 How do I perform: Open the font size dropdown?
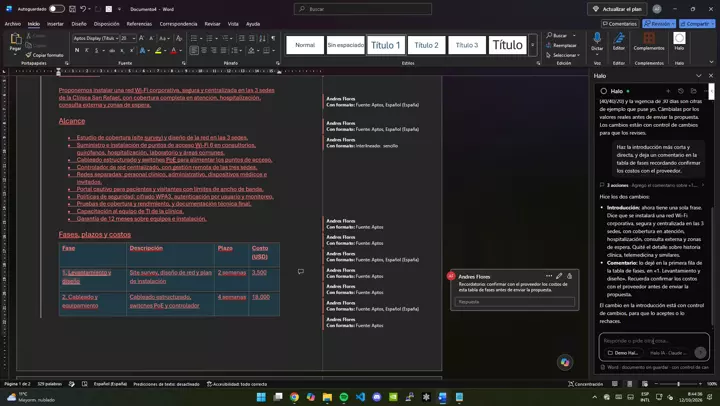click(134, 38)
